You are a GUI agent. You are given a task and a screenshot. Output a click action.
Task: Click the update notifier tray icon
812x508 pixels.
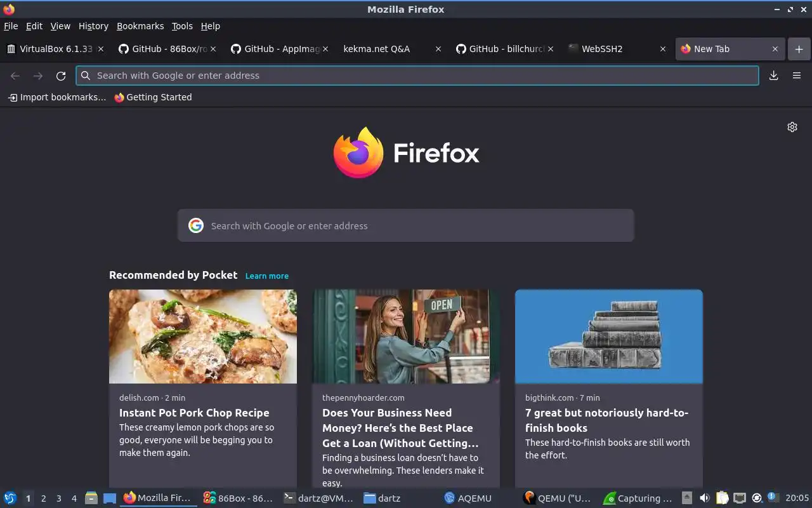pyautogui.click(x=757, y=498)
